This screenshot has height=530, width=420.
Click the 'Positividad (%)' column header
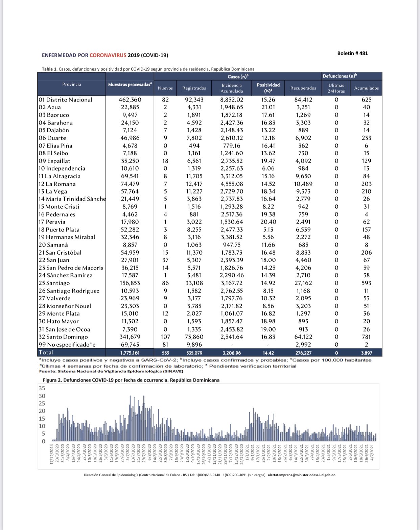(x=268, y=88)
